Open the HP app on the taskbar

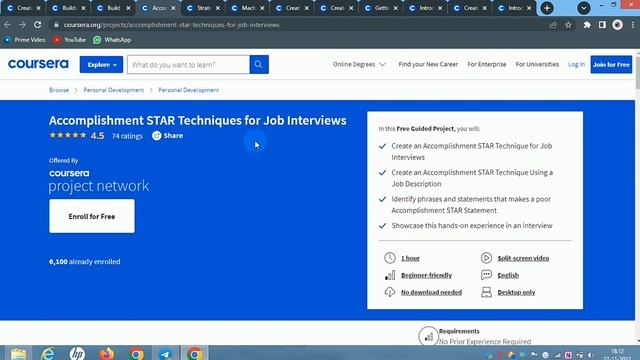pyautogui.click(x=77, y=353)
